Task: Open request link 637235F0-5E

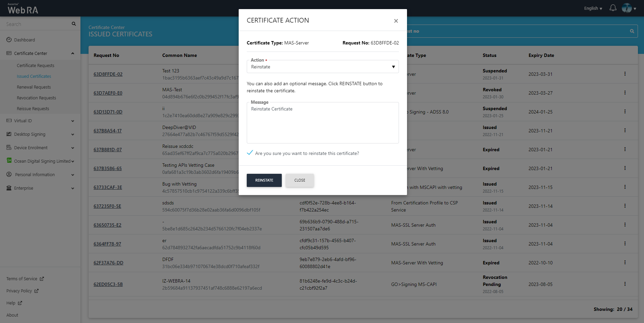Action: [107, 206]
